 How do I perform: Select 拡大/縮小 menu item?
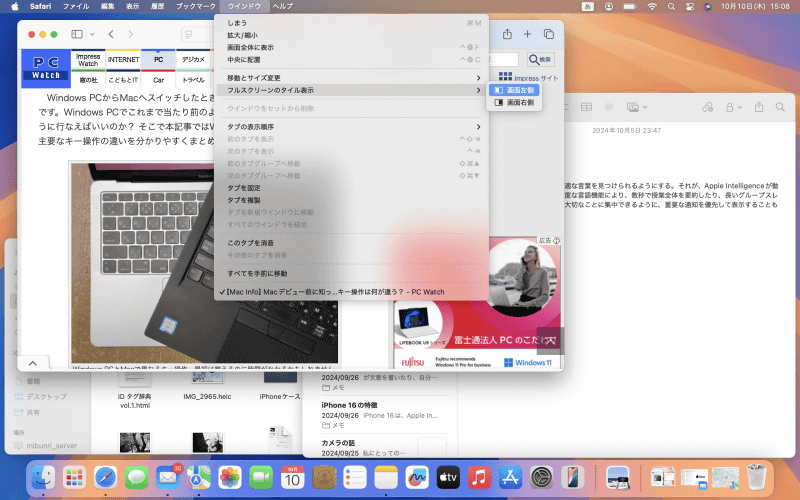pos(351,35)
